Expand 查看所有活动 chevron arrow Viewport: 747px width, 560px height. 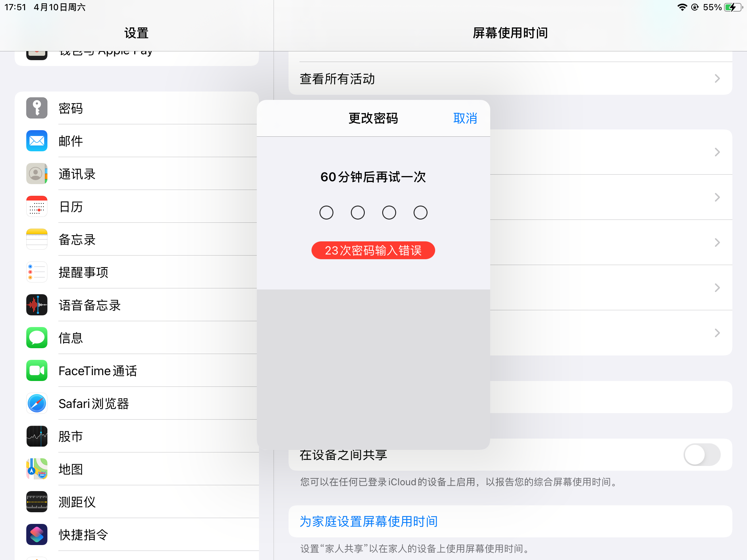717,79
